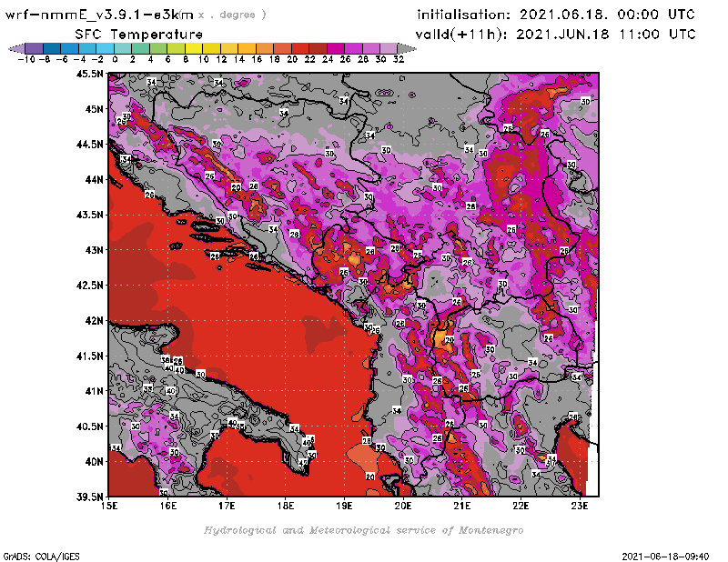The width and height of the screenshot is (728, 562).
Task: Click the '17E' longitude axis label
Action: coord(227,506)
